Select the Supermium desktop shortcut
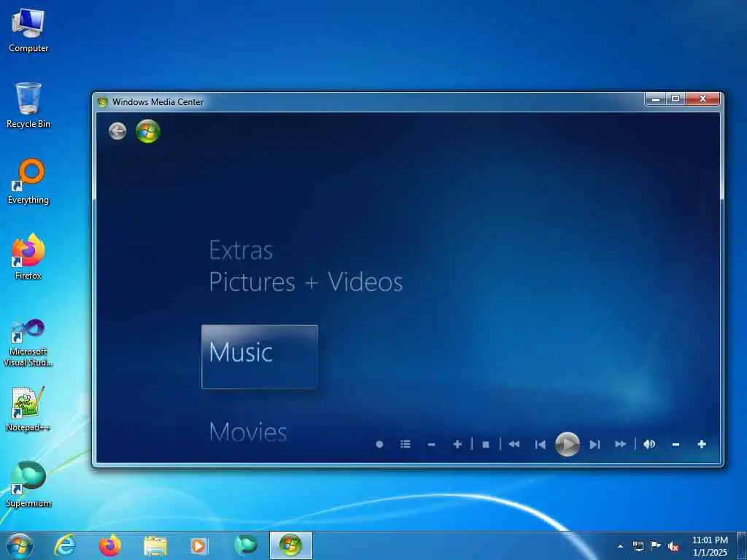 click(x=28, y=484)
